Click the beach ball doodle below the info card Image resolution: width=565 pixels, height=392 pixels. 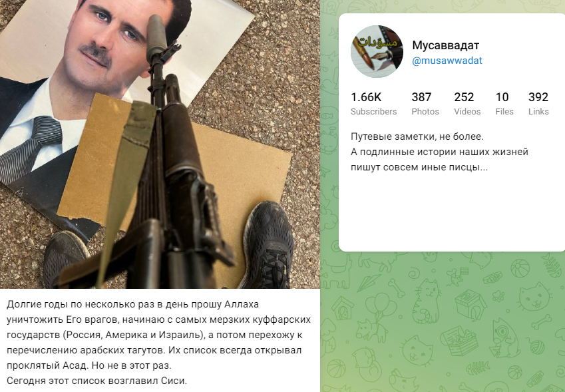520,268
